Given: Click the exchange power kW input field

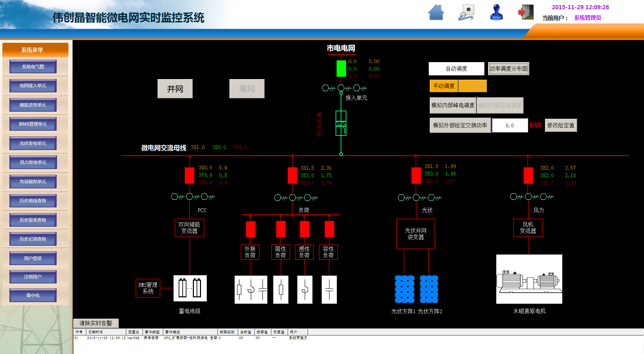Looking at the screenshot, I should point(509,125).
